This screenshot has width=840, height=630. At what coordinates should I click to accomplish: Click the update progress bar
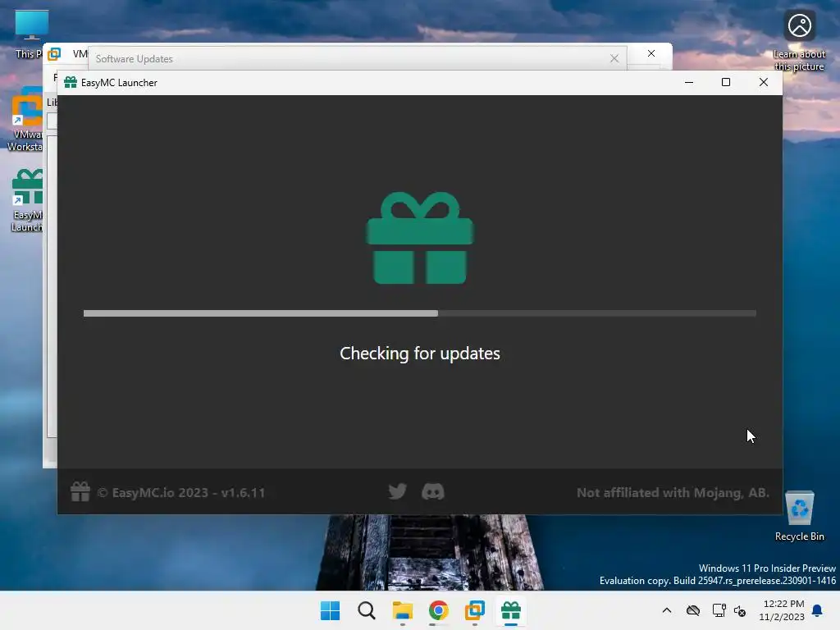pyautogui.click(x=419, y=313)
